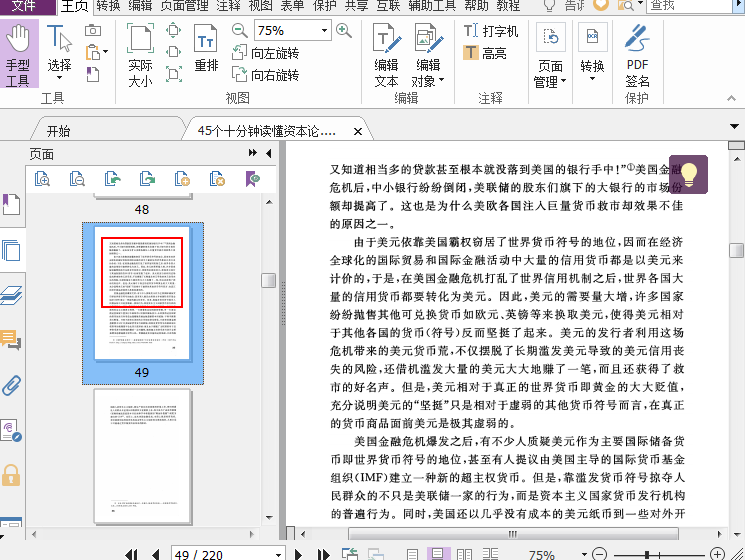Click the clipboard paste icon
This screenshot has height=560, width=745.
[x=93, y=52]
